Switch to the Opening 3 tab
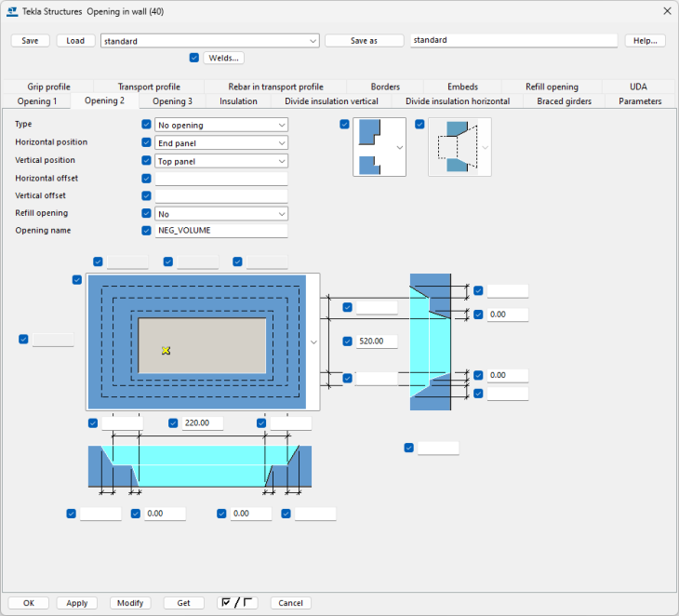The height and width of the screenshot is (616, 679). pyautogui.click(x=172, y=101)
